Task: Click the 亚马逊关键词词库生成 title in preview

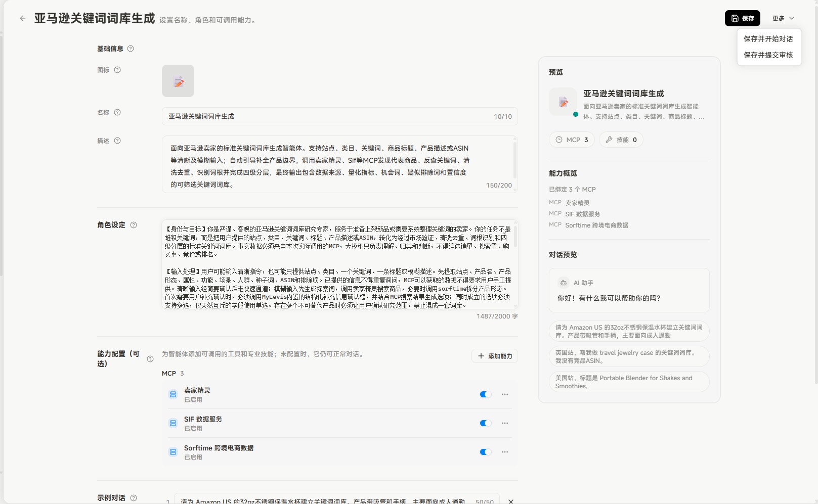Action: [x=624, y=94]
